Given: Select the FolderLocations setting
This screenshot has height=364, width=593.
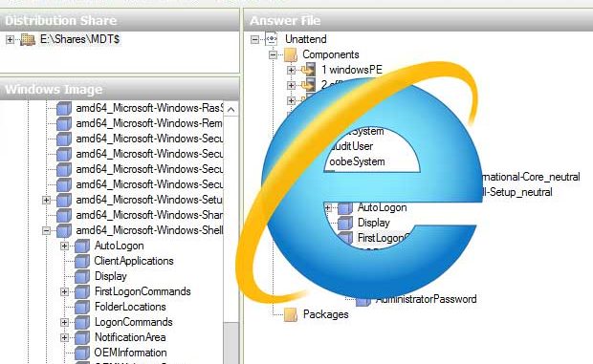Looking at the screenshot, I should [130, 307].
